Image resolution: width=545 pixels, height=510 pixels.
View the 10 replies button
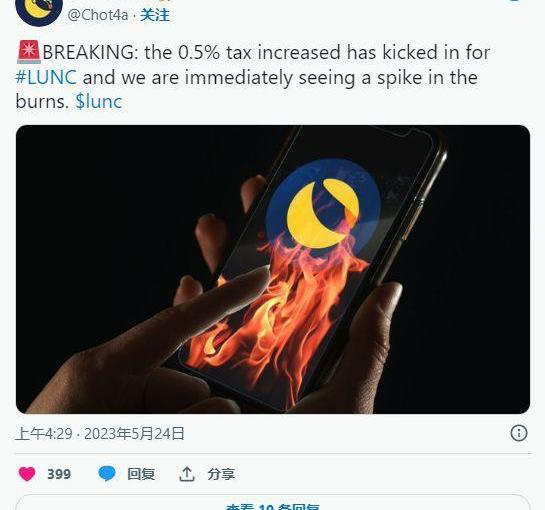click(x=273, y=503)
